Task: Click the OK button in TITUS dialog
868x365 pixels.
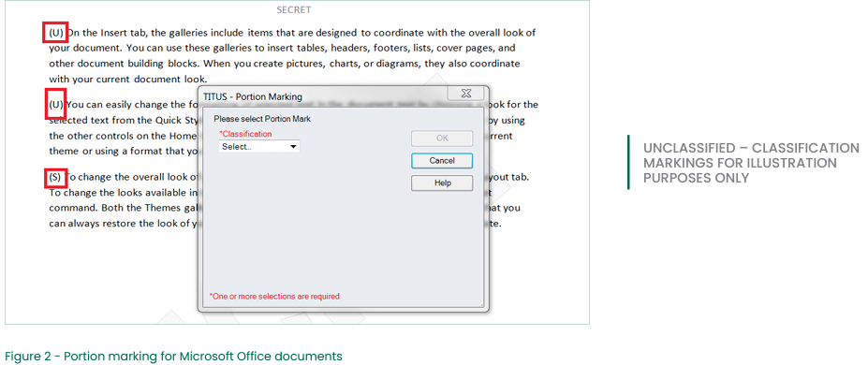Action: tap(442, 139)
